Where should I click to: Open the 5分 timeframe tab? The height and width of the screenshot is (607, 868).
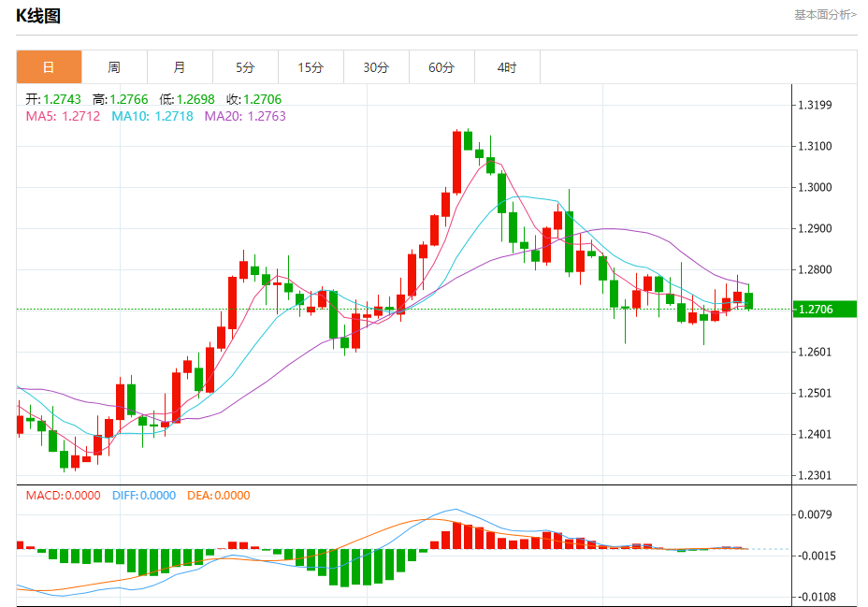pos(245,67)
